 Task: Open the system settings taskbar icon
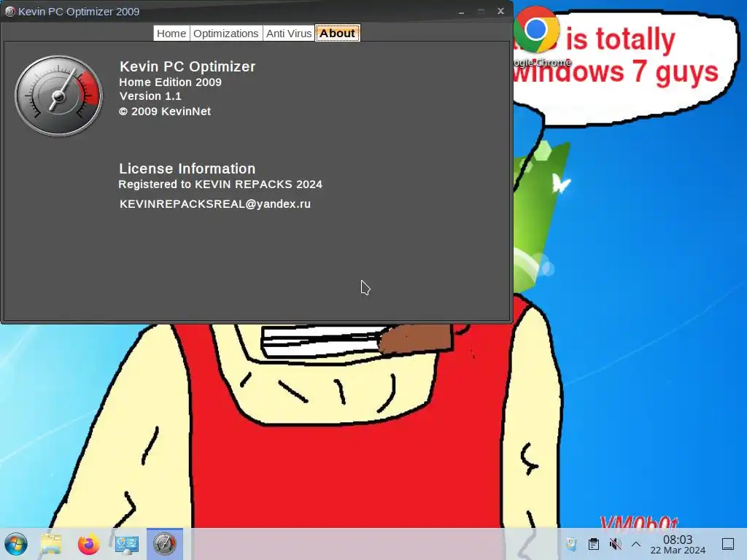pos(127,544)
